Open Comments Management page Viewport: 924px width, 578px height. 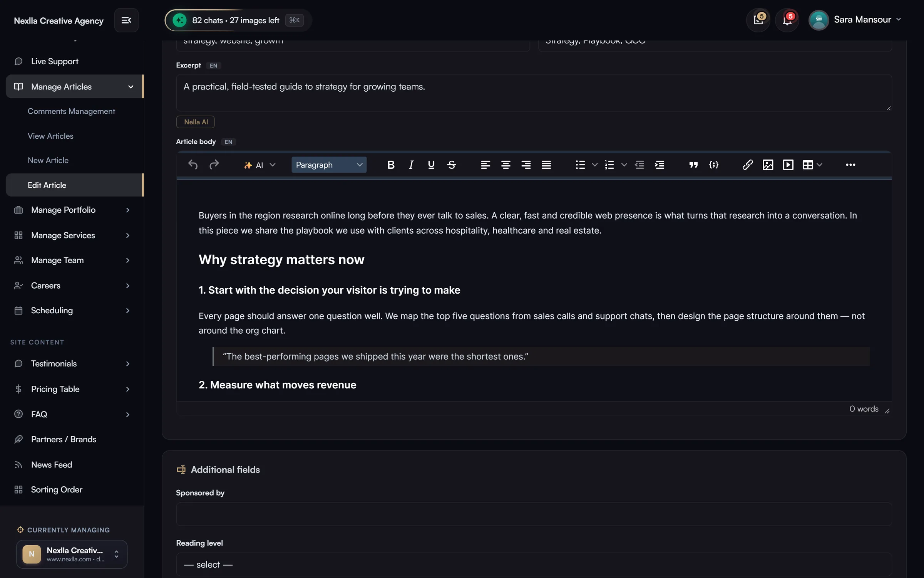pos(71,111)
